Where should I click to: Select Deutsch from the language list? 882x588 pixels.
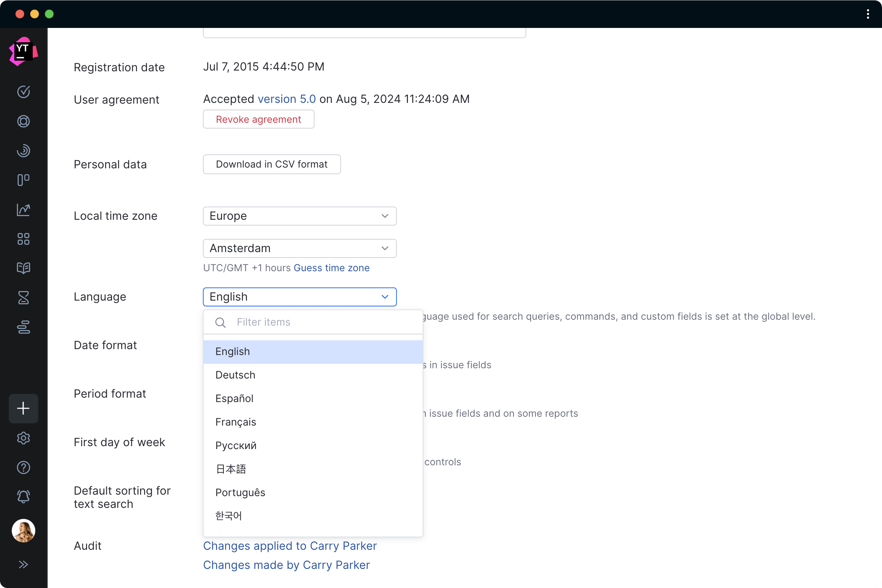pyautogui.click(x=235, y=374)
